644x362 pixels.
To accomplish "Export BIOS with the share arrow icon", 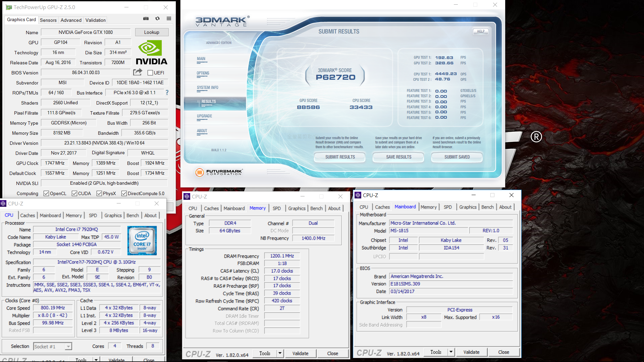I will [138, 72].
